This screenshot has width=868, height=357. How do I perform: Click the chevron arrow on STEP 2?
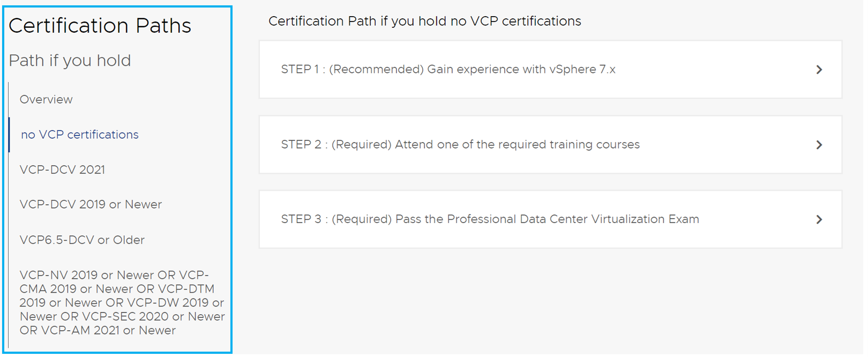819,145
